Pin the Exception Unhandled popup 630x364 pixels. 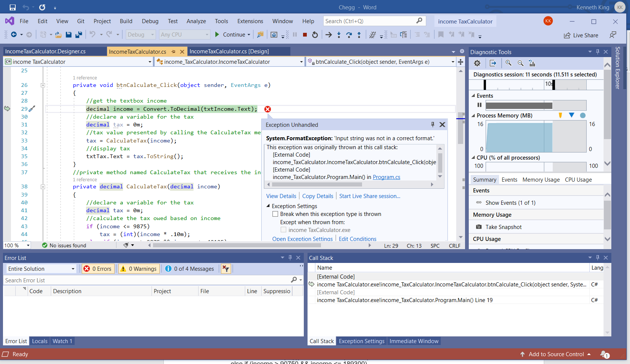(433, 125)
